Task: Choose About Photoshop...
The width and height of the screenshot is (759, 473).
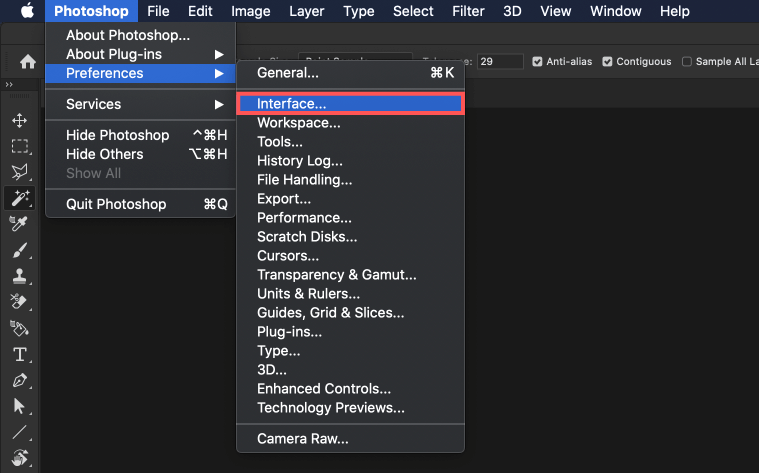Action: (x=140, y=35)
